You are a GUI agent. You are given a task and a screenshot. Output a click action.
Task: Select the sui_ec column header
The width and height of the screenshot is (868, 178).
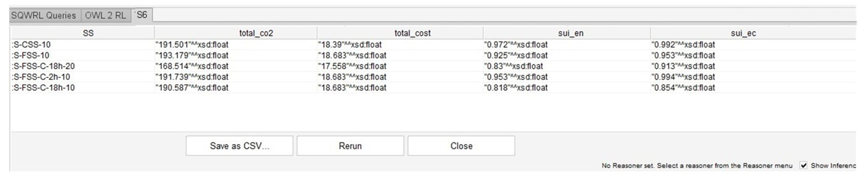(x=743, y=33)
